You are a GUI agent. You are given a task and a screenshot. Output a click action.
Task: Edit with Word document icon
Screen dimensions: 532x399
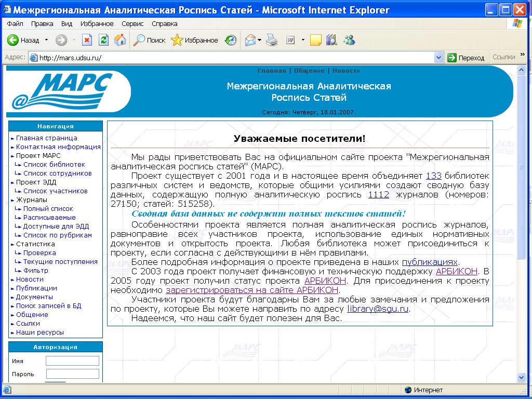click(290, 40)
